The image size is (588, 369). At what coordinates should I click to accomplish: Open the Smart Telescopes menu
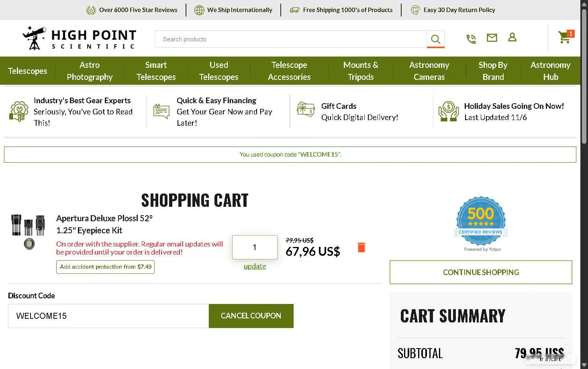pos(156,71)
